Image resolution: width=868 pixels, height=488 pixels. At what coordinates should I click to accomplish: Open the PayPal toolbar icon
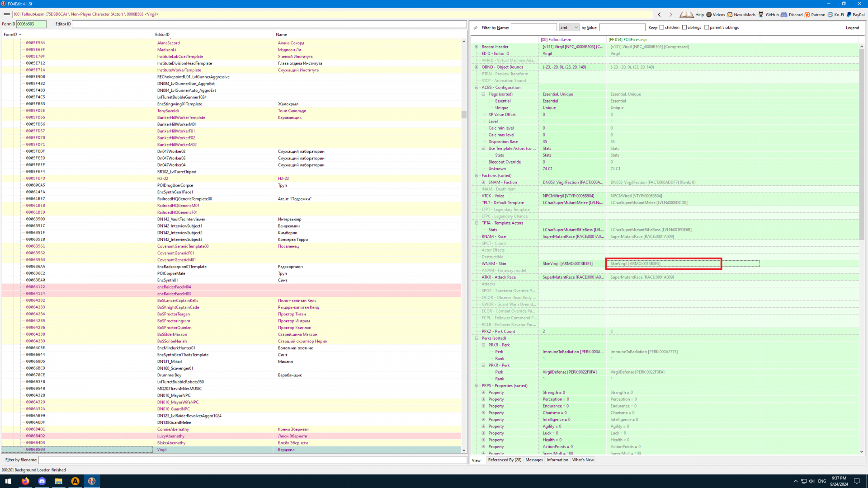[x=849, y=14]
